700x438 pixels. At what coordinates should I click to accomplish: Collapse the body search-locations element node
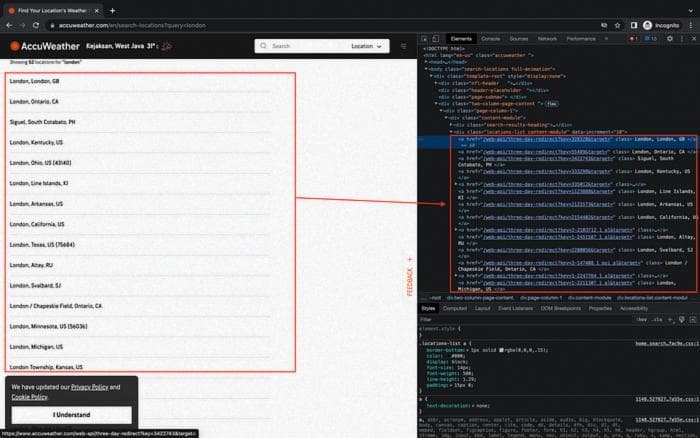(x=426, y=68)
